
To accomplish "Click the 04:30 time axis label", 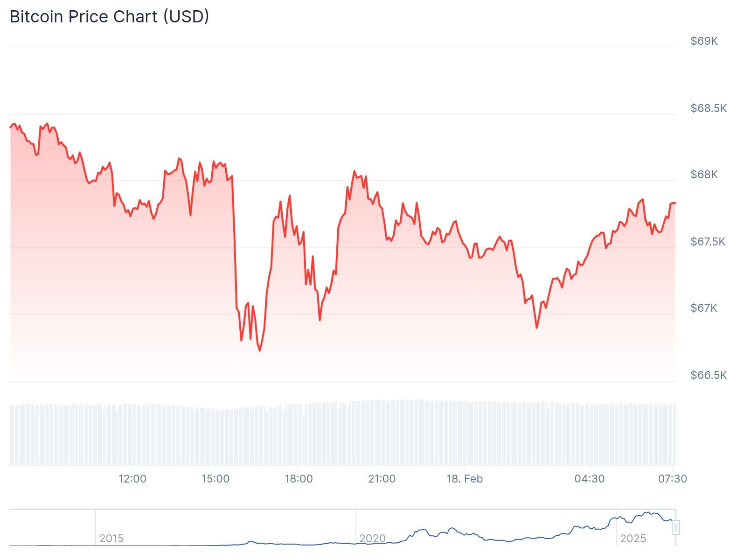I will 590,479.
